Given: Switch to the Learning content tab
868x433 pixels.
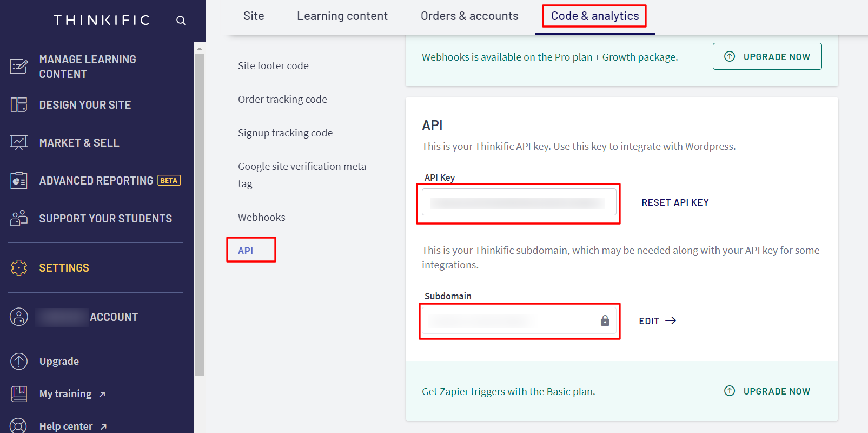Looking at the screenshot, I should click(342, 16).
